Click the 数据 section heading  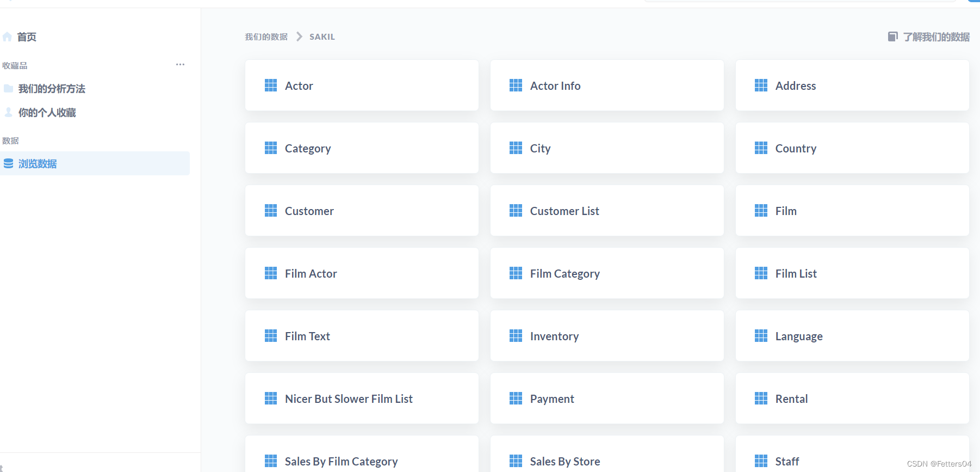click(10, 140)
